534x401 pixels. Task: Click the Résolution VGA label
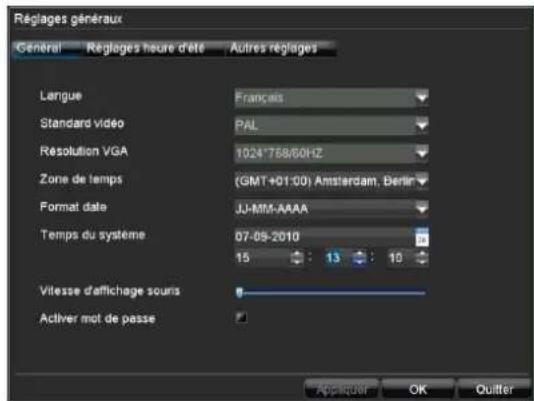tap(84, 151)
